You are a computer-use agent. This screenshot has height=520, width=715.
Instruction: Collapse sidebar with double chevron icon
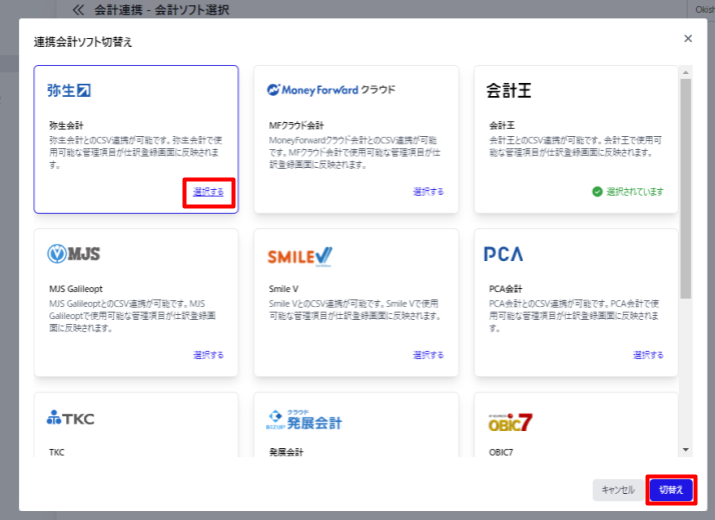78,10
